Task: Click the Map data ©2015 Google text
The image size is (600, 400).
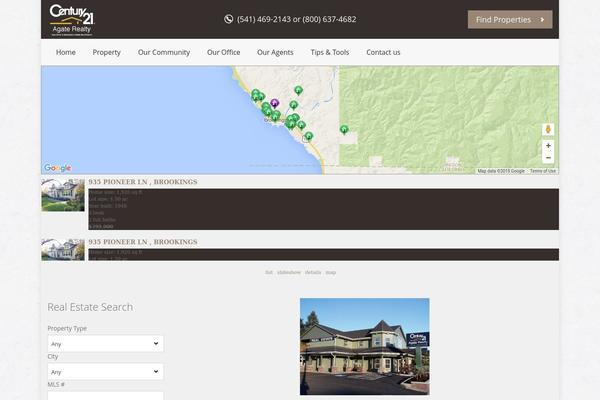Action: (x=501, y=171)
